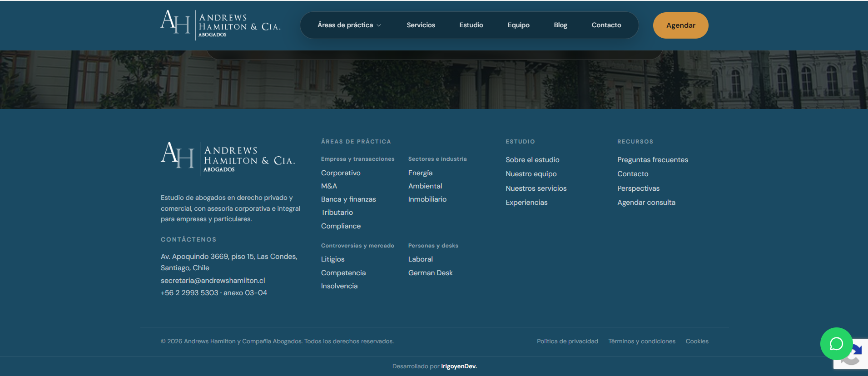Open the Cookies policy link

coord(697,341)
